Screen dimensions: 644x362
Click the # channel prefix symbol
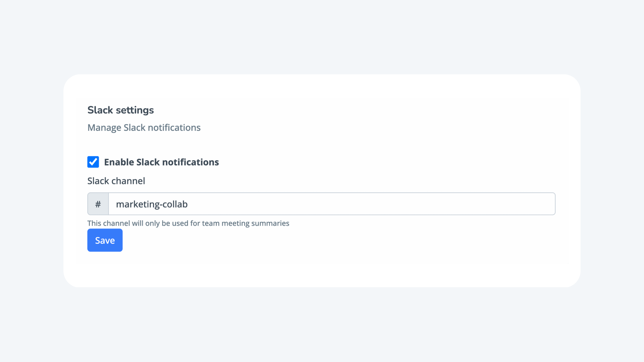pos(98,204)
